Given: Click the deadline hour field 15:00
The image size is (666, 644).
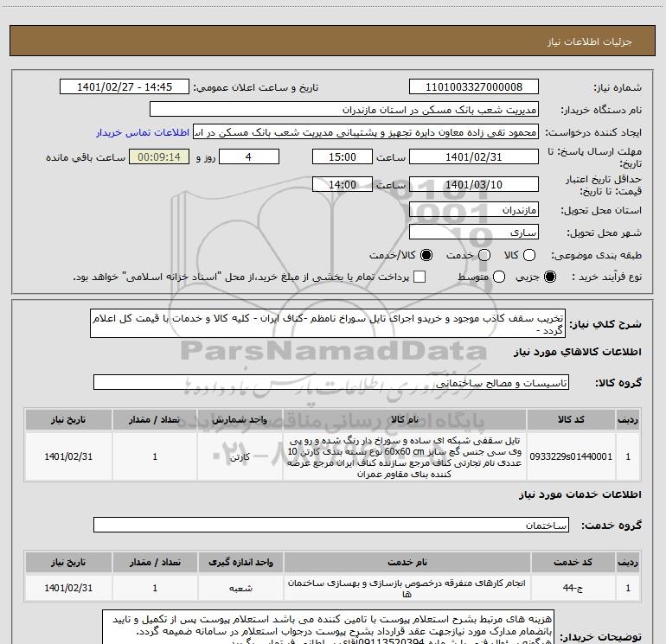Looking at the screenshot, I should 343,157.
